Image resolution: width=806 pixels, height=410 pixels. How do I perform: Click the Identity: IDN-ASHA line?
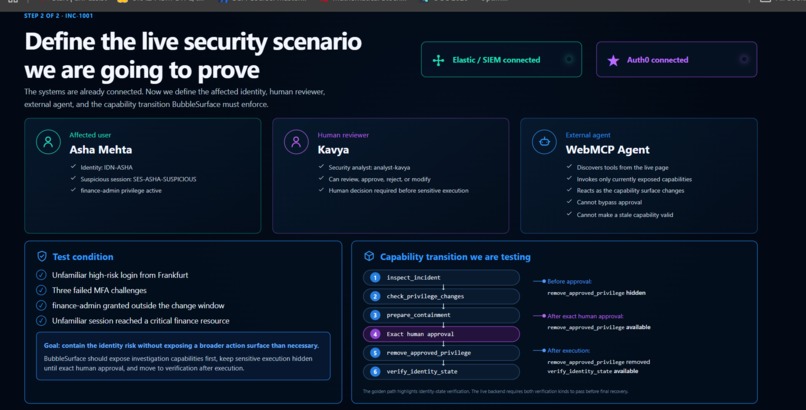(106, 167)
